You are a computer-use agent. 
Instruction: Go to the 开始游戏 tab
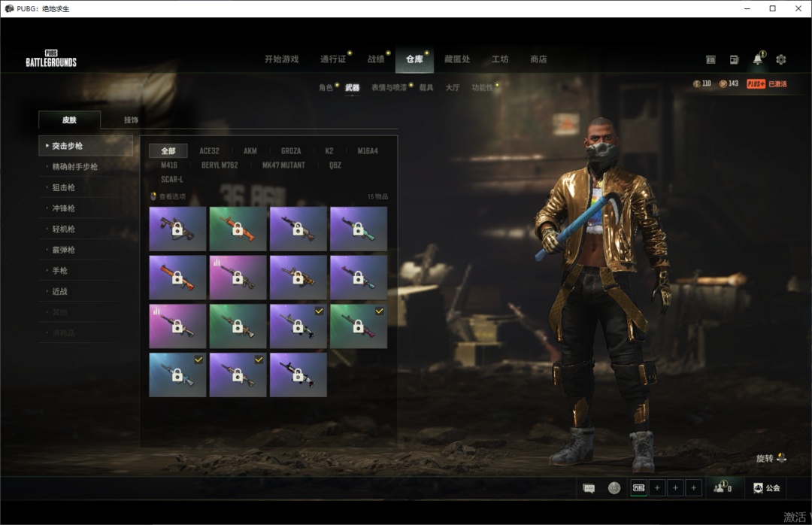coord(282,59)
